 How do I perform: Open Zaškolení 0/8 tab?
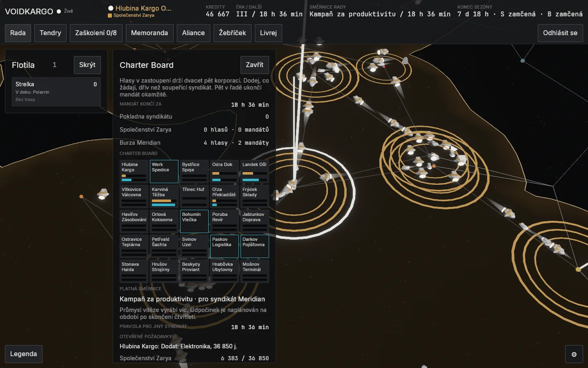tap(96, 33)
